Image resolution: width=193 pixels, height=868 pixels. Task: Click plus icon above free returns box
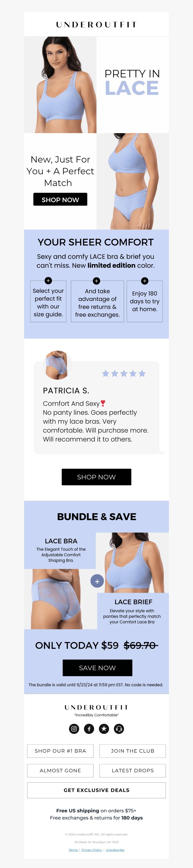[x=97, y=281]
